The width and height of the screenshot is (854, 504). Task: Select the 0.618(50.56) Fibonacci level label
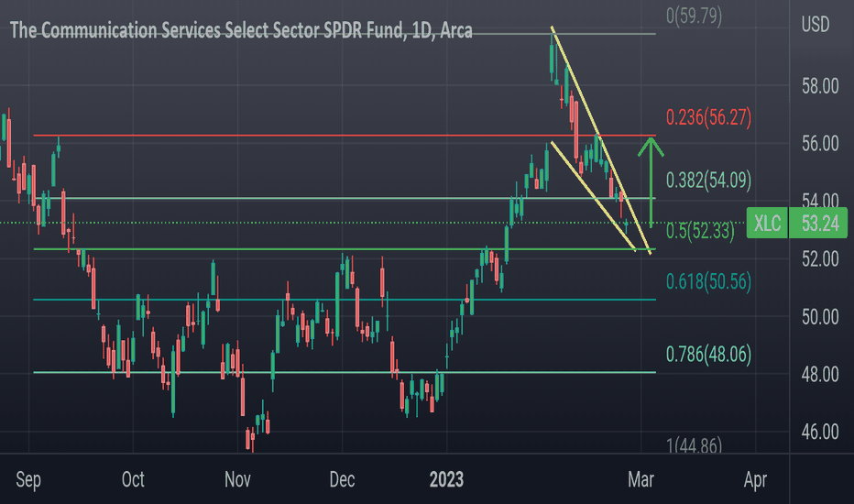[708, 281]
